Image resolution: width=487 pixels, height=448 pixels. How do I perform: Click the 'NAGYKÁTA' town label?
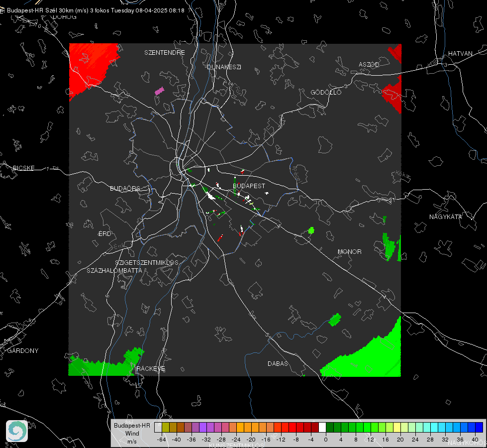446,217
